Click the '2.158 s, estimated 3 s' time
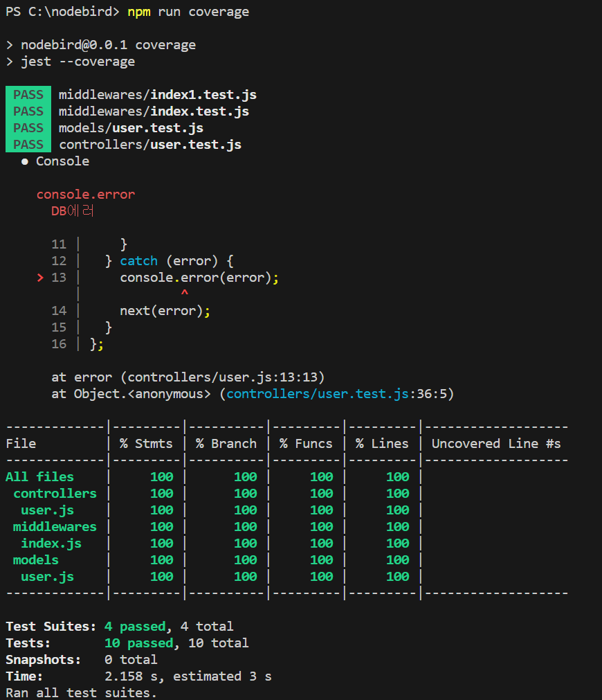The image size is (602, 700). point(188,676)
